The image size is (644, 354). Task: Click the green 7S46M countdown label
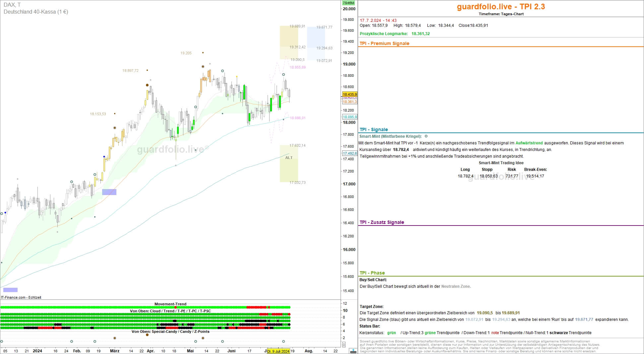(349, 3)
